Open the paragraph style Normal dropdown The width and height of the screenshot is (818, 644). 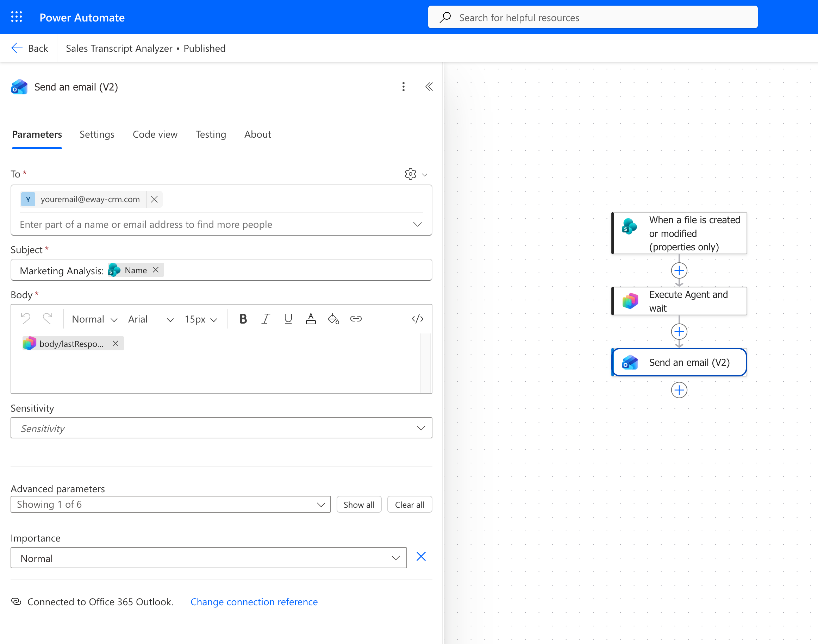coord(95,319)
